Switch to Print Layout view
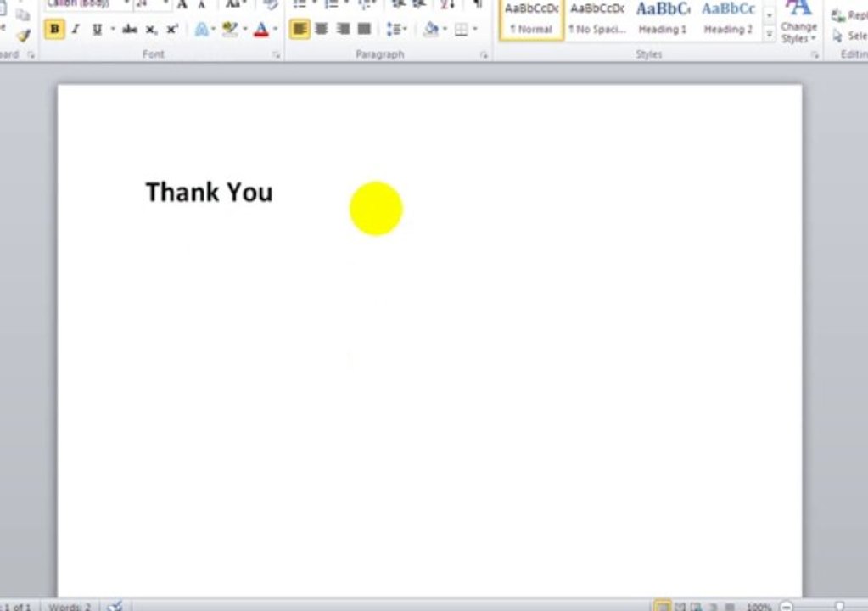This screenshot has height=611, width=868. click(662, 607)
